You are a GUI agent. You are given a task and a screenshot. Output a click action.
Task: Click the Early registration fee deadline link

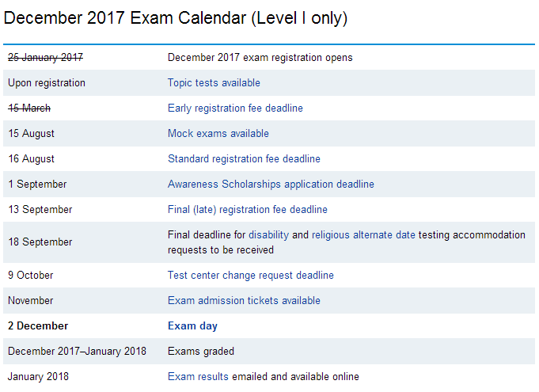(x=235, y=108)
